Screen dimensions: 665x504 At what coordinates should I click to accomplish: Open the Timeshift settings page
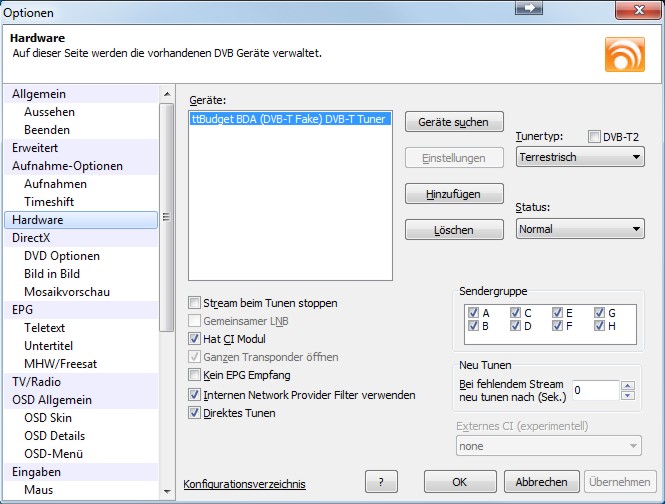pos(49,201)
